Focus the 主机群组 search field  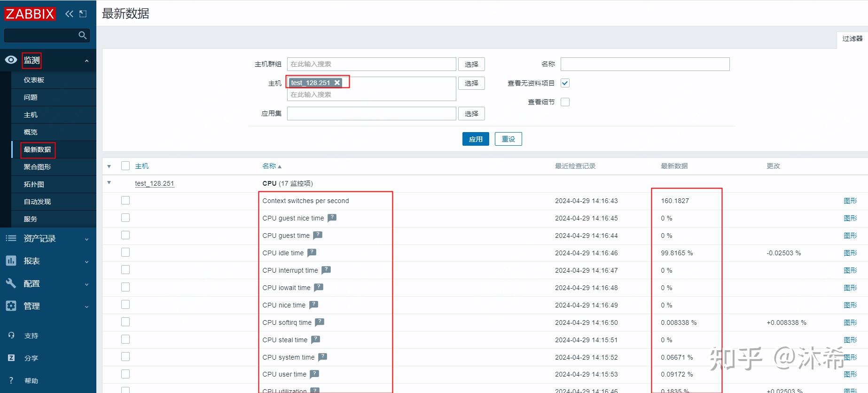click(371, 64)
